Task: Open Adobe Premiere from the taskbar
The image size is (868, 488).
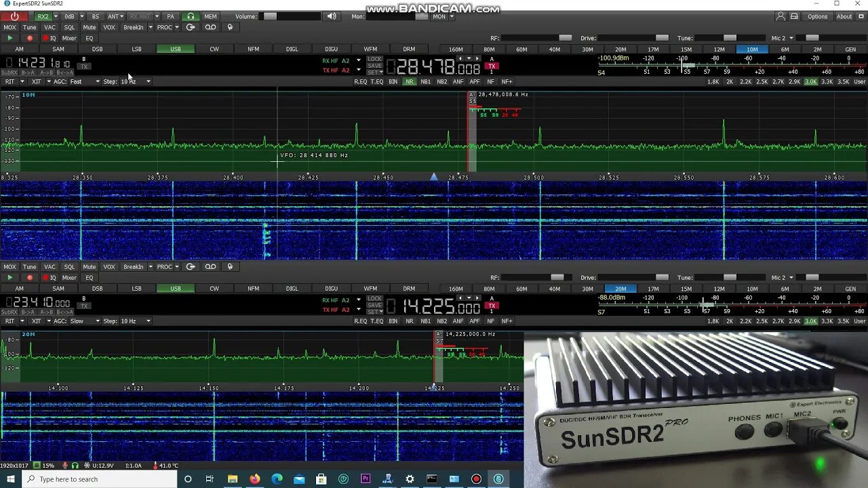Action: (x=366, y=479)
